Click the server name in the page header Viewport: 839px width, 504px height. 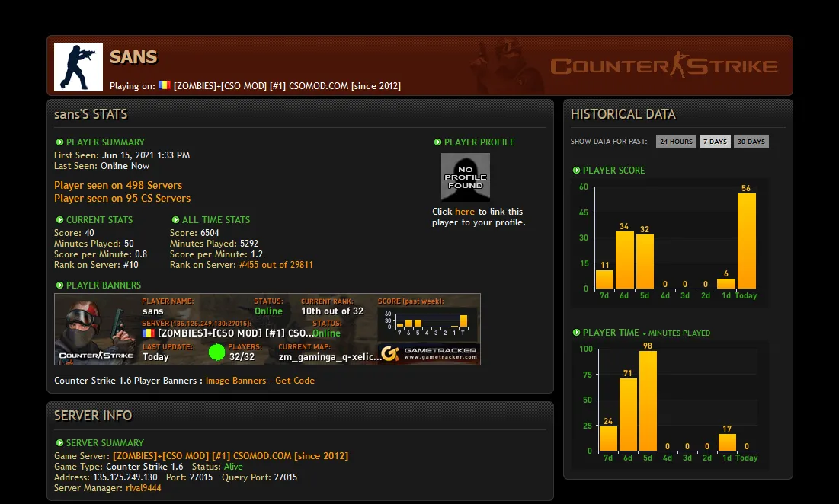tap(287, 85)
